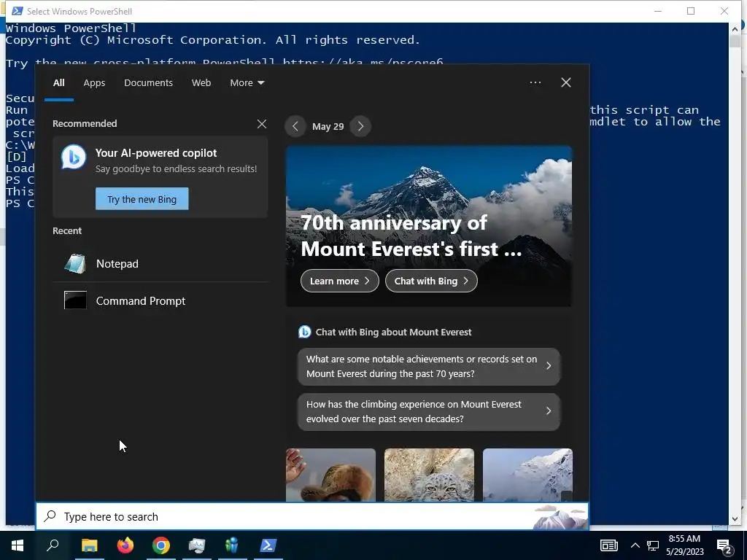The width and height of the screenshot is (747, 560).
Task: Ask about notable achievements on Mount Everest
Action: pyautogui.click(x=429, y=366)
